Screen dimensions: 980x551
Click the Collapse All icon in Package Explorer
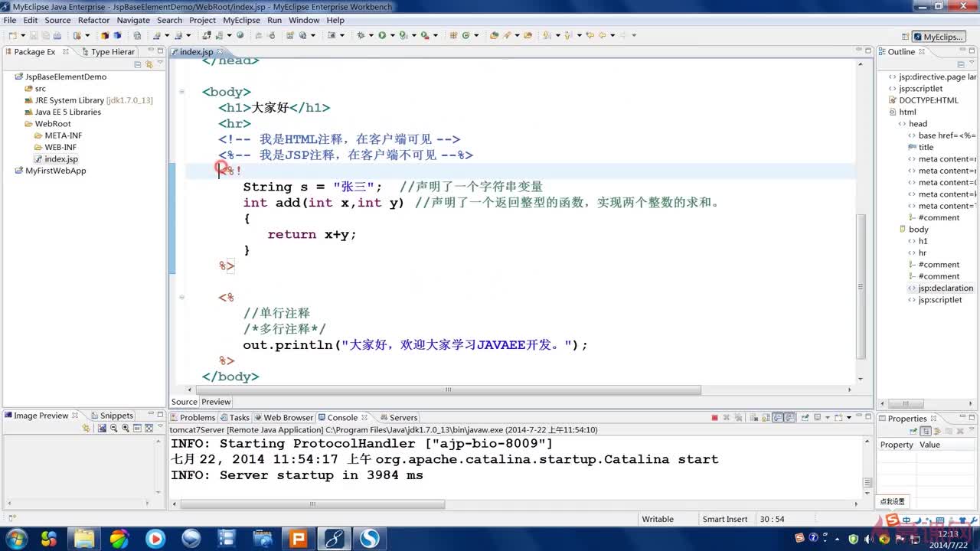tap(138, 65)
